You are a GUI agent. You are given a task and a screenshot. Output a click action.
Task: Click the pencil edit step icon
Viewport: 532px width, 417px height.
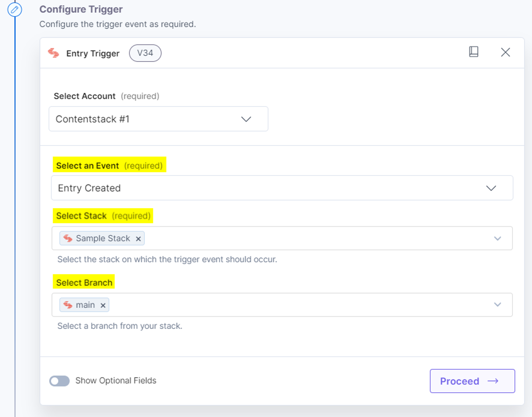(x=15, y=10)
